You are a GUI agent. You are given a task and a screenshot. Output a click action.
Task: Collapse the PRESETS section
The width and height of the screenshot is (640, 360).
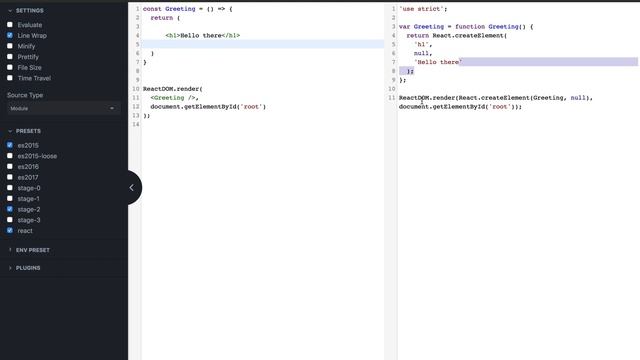tap(24, 131)
